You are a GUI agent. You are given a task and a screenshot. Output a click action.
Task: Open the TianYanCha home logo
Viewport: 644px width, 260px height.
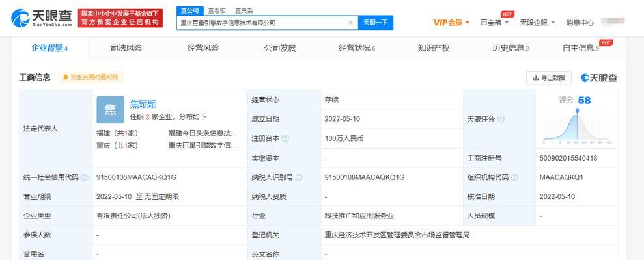(x=41, y=18)
